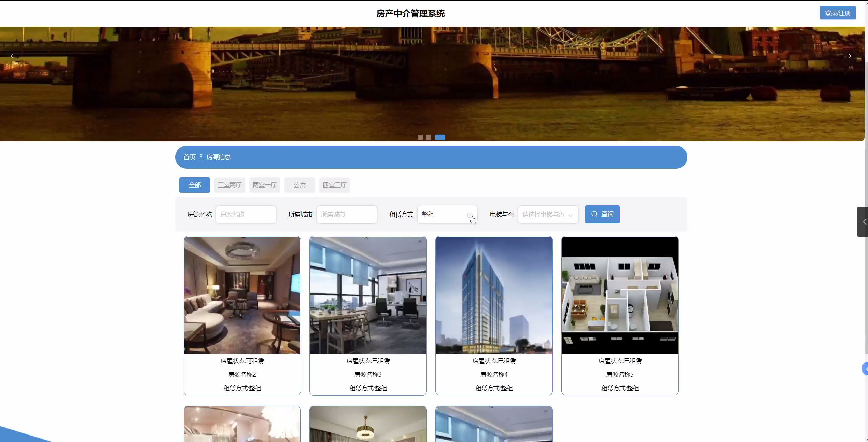Click the carousel previous arrow
Screen dimensions: 868x442
pos(12,56)
